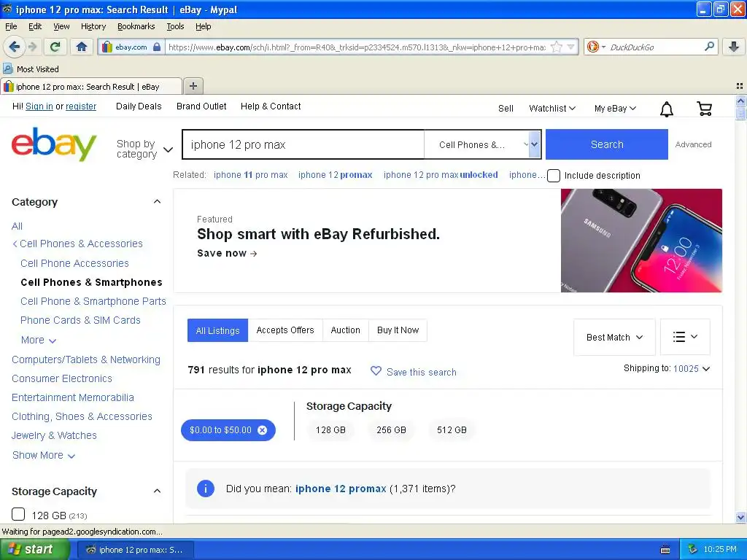The image size is (747, 560).
Task: Switch to the Auction tab
Action: click(x=345, y=330)
